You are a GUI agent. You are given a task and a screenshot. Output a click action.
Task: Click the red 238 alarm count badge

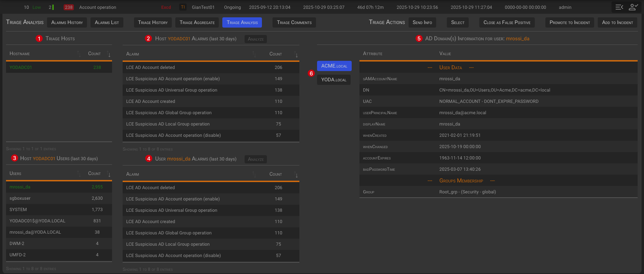click(x=69, y=7)
